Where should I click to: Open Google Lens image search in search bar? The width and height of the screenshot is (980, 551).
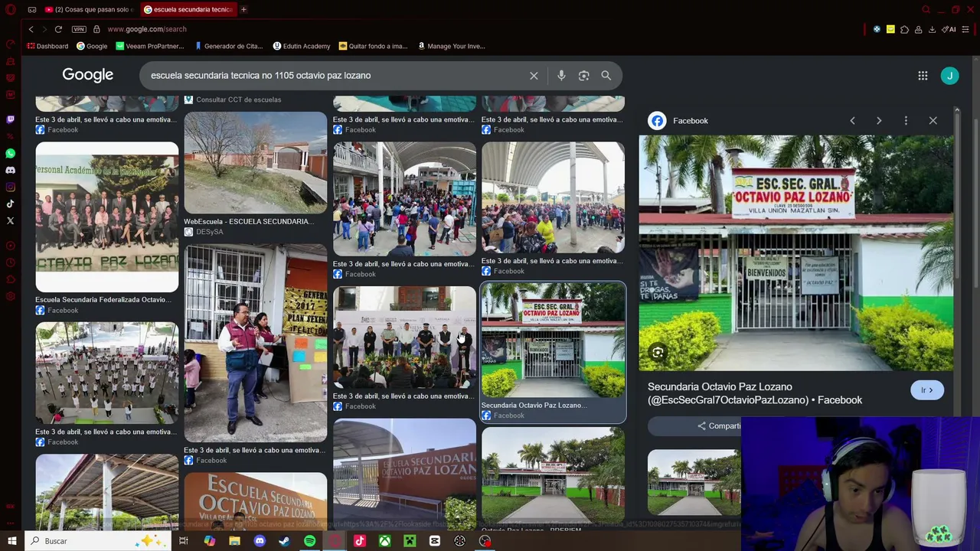[583, 76]
